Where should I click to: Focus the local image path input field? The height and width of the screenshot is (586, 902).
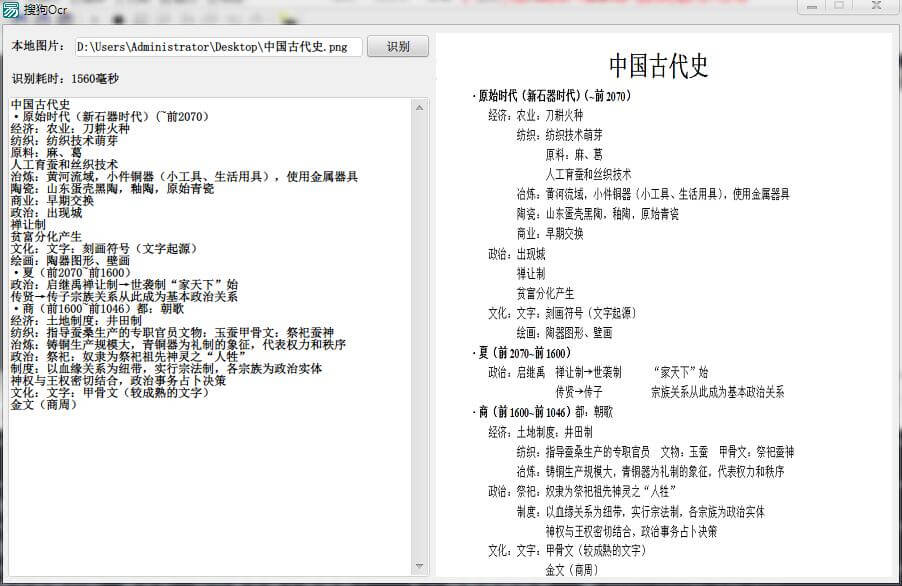click(217, 47)
